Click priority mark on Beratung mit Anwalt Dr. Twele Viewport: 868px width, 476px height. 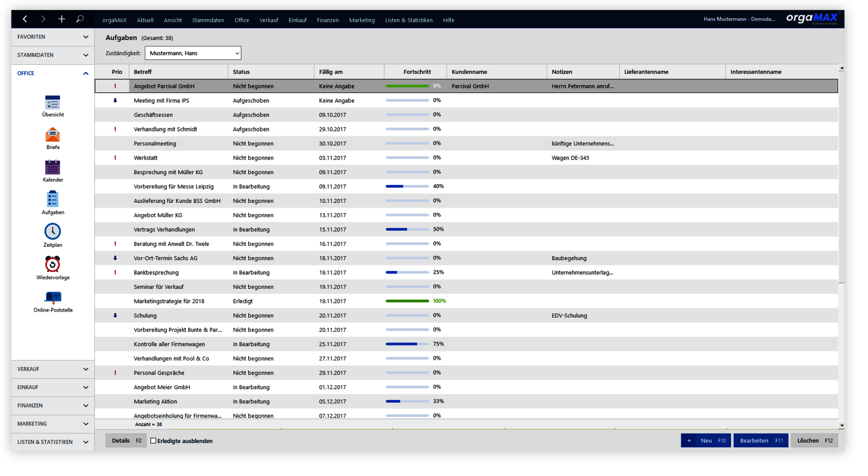pos(115,244)
